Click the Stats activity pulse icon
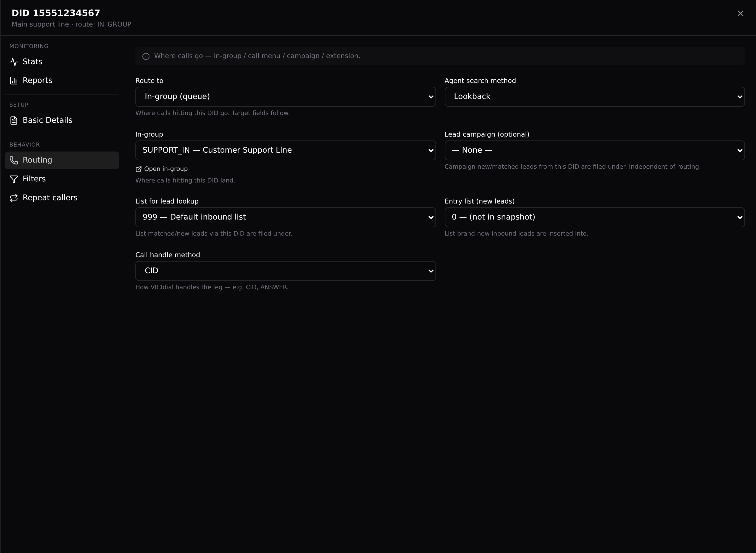The width and height of the screenshot is (756, 553). (x=14, y=62)
